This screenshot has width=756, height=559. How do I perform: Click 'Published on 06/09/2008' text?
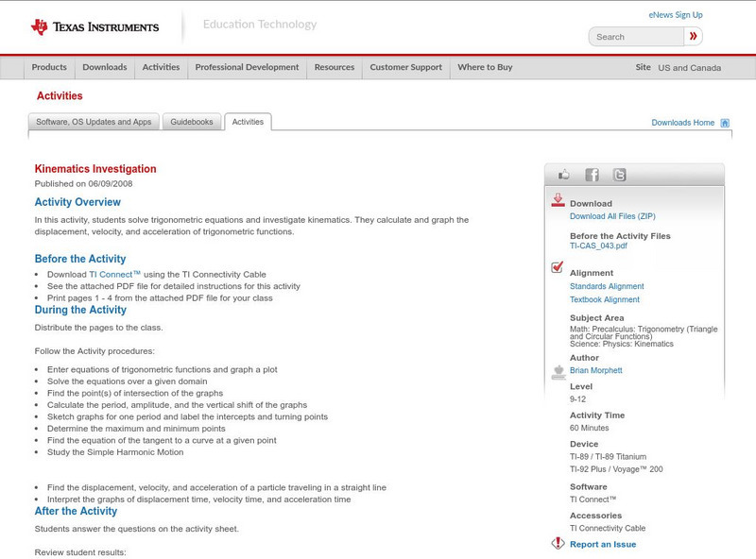pos(83,183)
